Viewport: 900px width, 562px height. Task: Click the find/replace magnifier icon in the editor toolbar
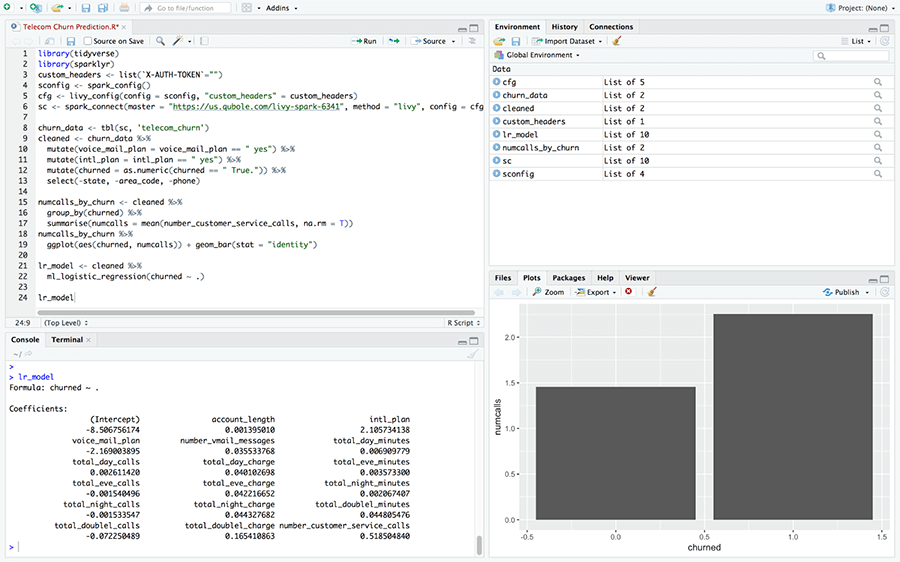pos(160,41)
